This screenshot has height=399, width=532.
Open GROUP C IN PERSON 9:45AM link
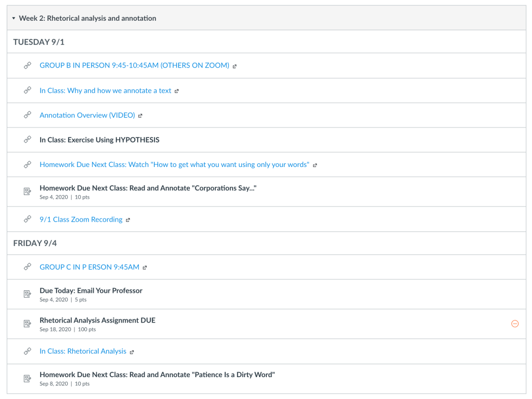(x=89, y=267)
